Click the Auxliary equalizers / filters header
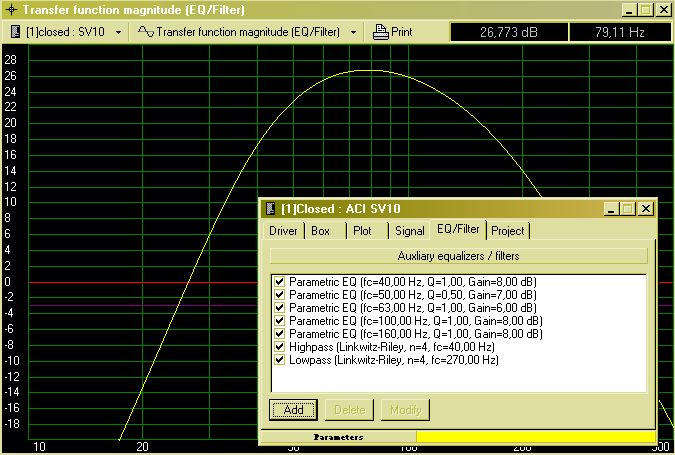675x455 pixels. pyautogui.click(x=458, y=256)
